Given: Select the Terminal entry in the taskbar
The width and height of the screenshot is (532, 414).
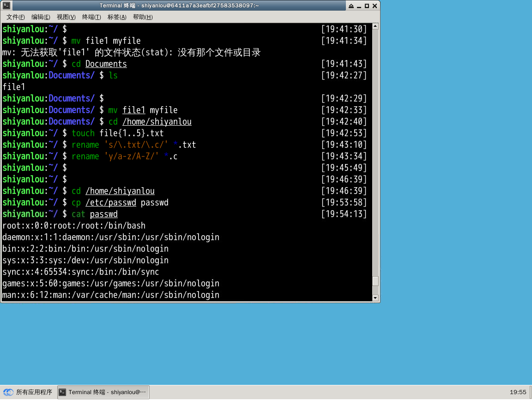Looking at the screenshot, I should tap(103, 392).
